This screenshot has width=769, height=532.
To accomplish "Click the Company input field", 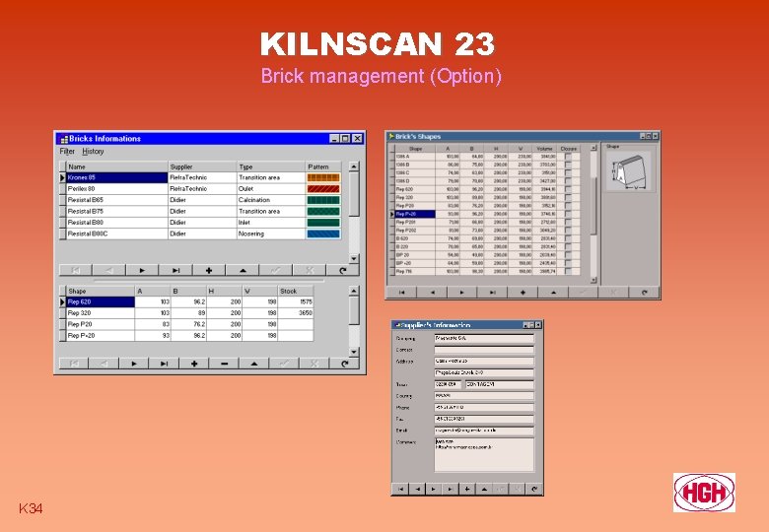I will tap(484, 338).
